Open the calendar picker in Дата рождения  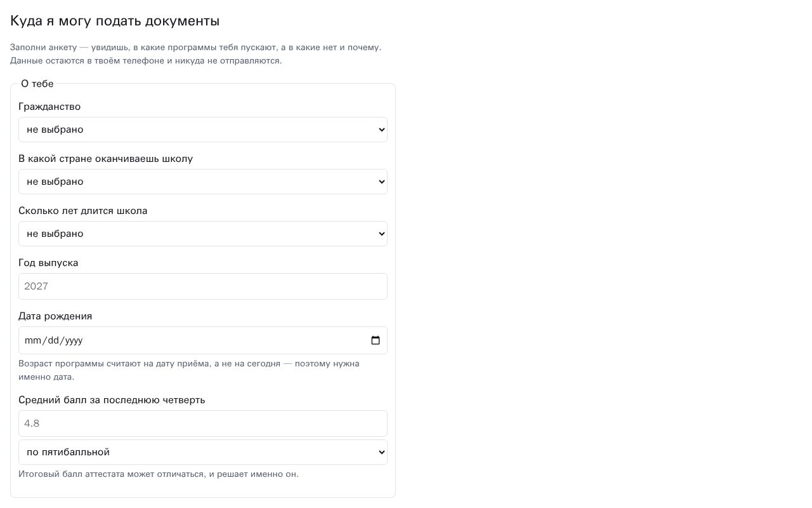click(376, 340)
